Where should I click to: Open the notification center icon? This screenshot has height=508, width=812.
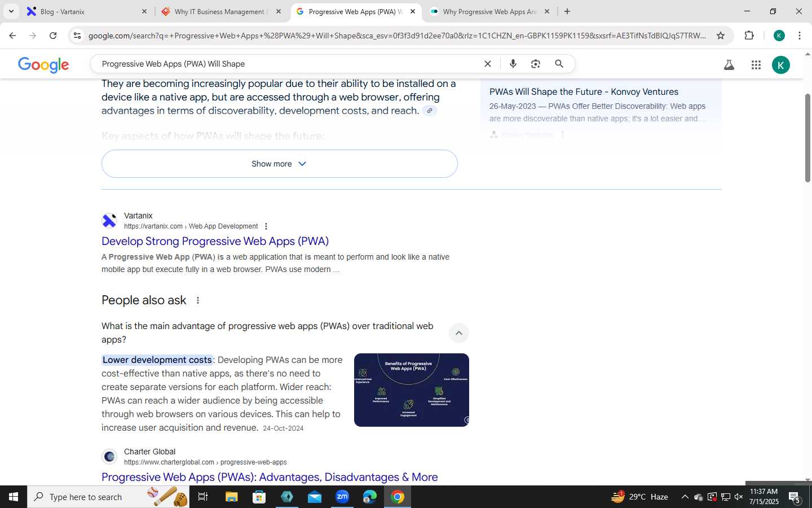(795, 497)
